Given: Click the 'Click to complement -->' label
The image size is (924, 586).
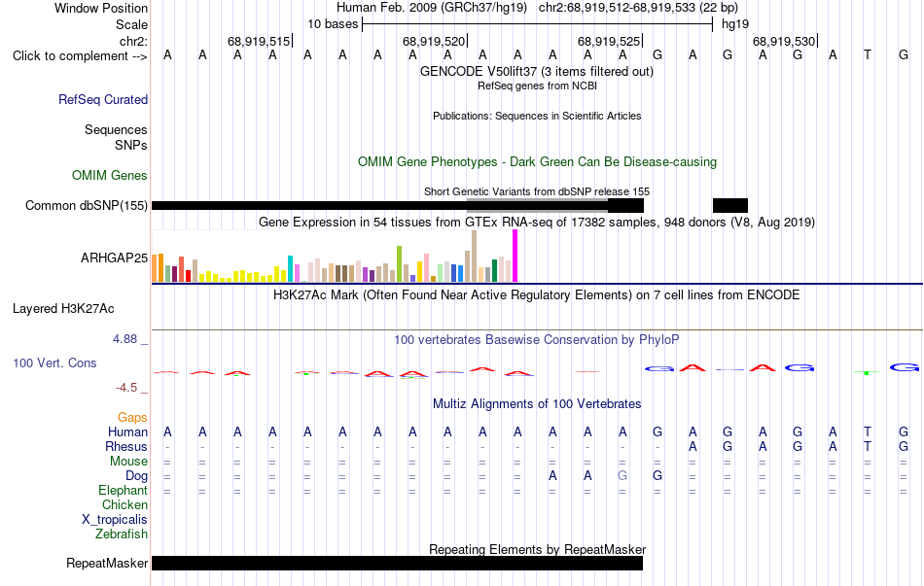Looking at the screenshot, I should point(80,56).
